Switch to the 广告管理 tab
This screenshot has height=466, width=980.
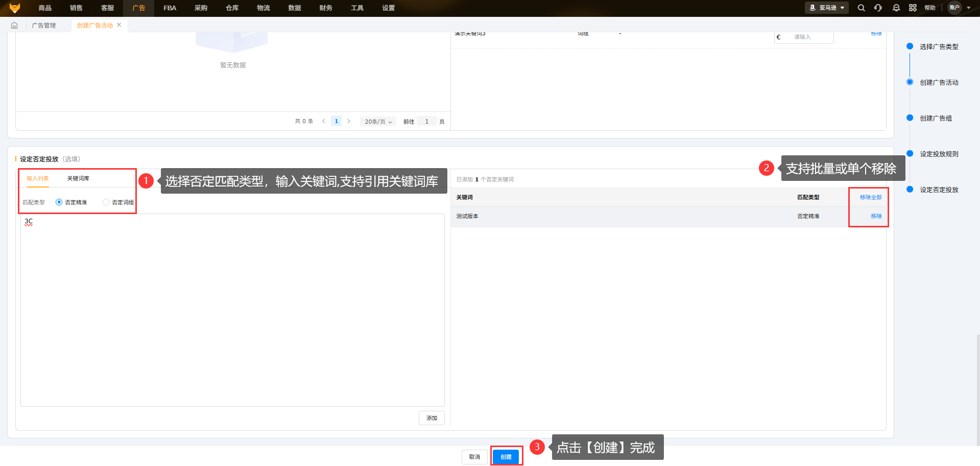[44, 26]
